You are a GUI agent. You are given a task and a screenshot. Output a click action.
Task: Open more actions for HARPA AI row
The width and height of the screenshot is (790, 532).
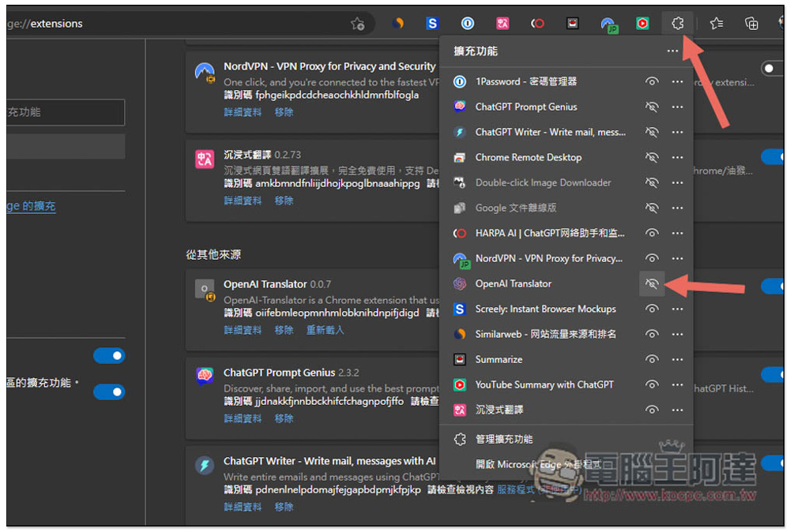[x=678, y=233]
